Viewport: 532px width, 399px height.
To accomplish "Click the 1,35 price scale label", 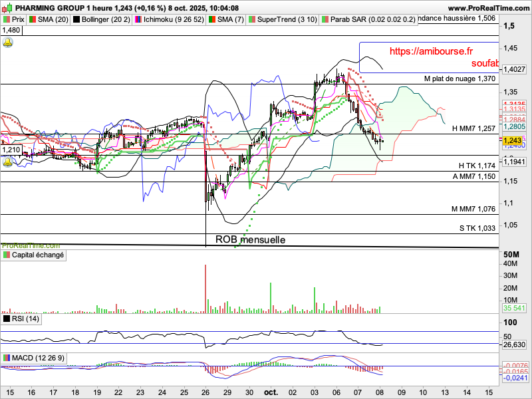I will click(511, 92).
